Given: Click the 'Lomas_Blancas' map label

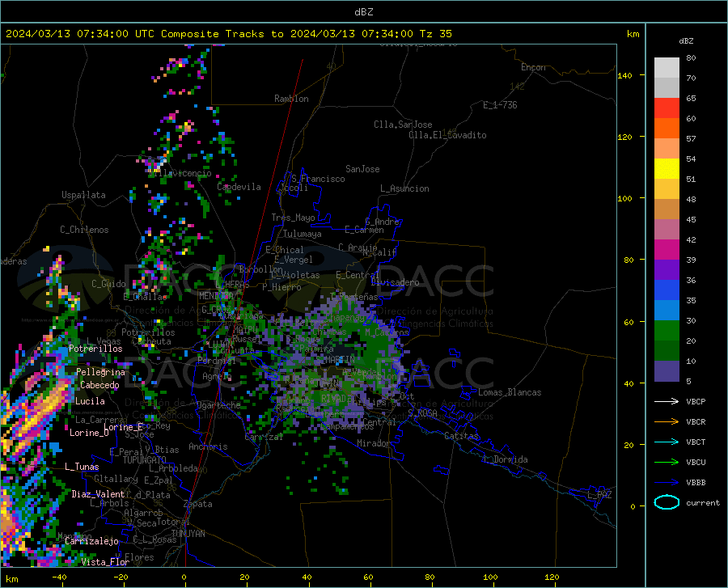Looking at the screenshot, I should 510,392.
